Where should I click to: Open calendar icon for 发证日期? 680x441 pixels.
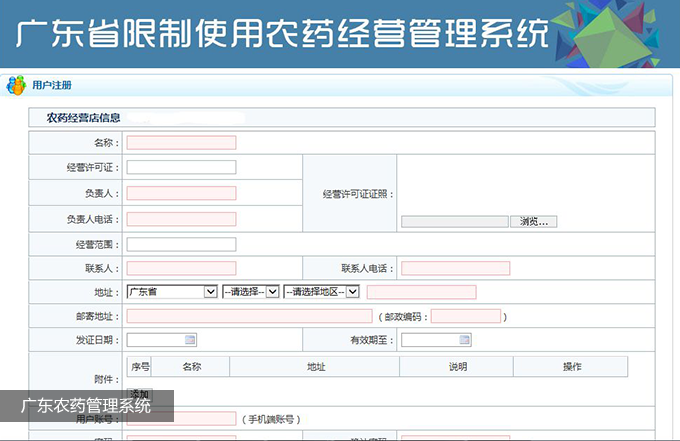(190, 340)
